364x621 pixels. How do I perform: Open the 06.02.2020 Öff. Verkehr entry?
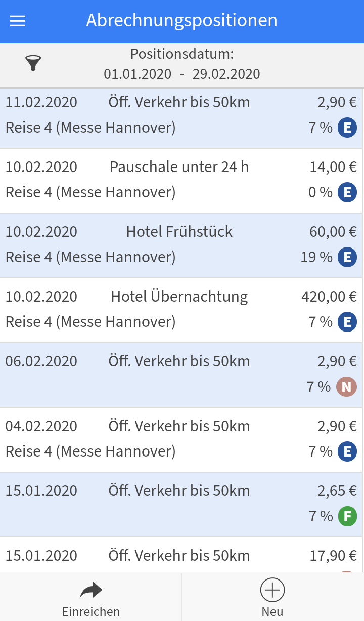179,374
